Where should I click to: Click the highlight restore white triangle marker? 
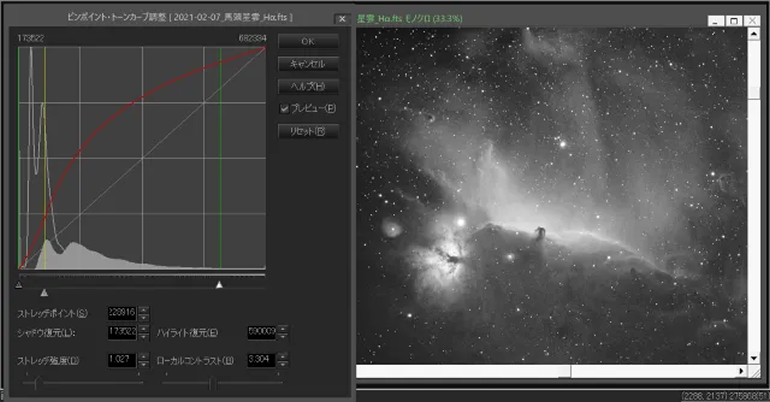(220, 285)
